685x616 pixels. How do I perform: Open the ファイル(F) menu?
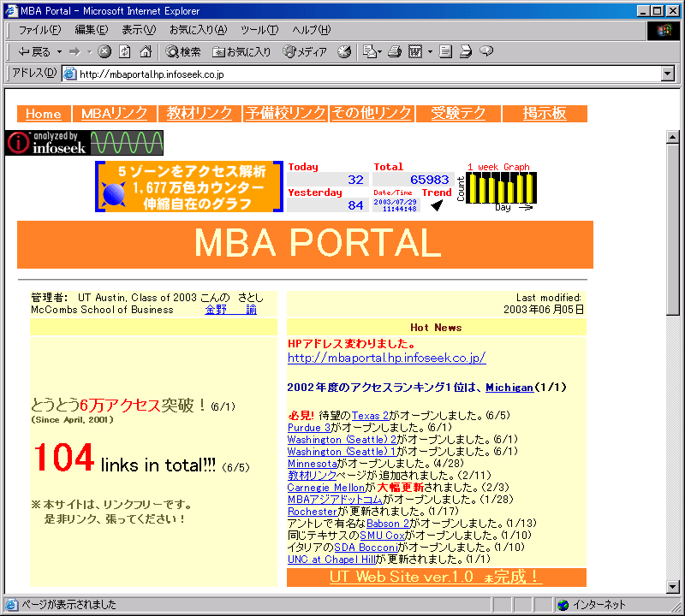coord(39,30)
